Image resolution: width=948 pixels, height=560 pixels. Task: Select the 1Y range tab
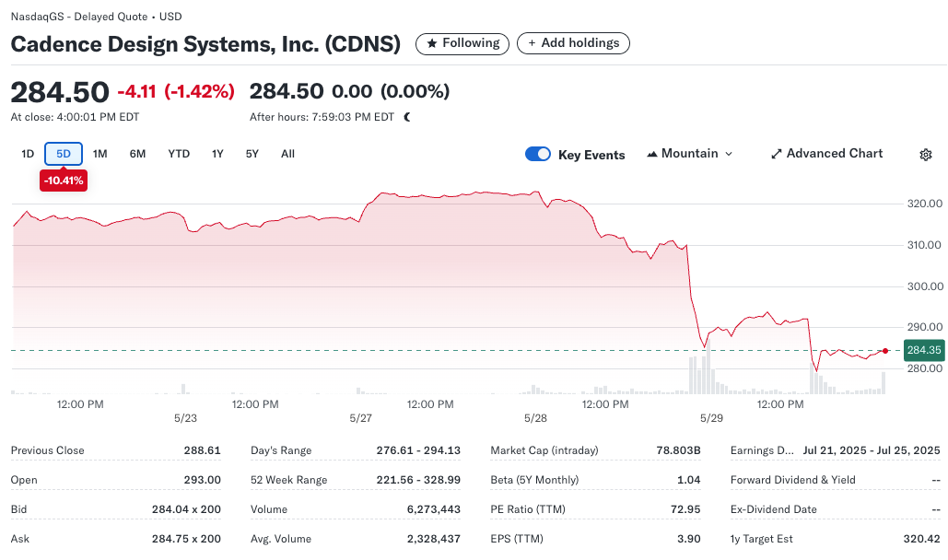tap(217, 154)
